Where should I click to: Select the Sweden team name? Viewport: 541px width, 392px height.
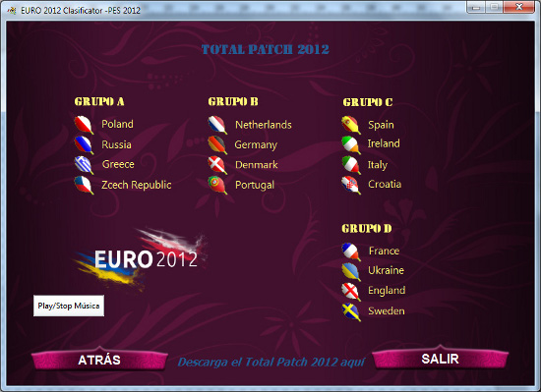coord(387,310)
